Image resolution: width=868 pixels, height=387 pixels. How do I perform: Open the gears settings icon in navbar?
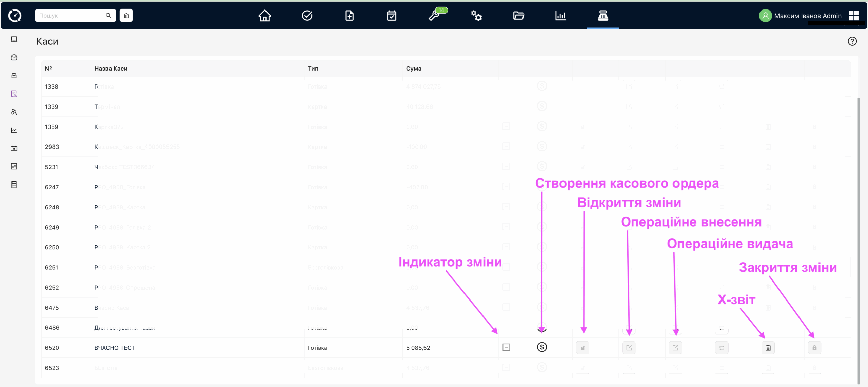(x=476, y=16)
